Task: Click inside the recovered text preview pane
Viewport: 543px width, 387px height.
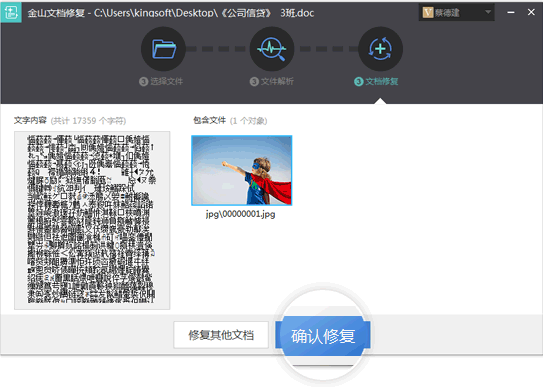Action: coord(92,220)
